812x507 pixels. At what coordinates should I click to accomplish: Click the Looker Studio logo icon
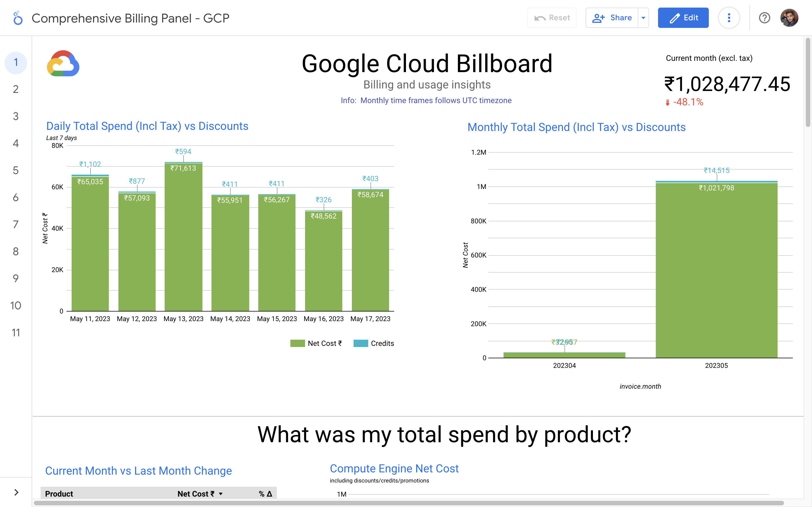[x=17, y=18]
